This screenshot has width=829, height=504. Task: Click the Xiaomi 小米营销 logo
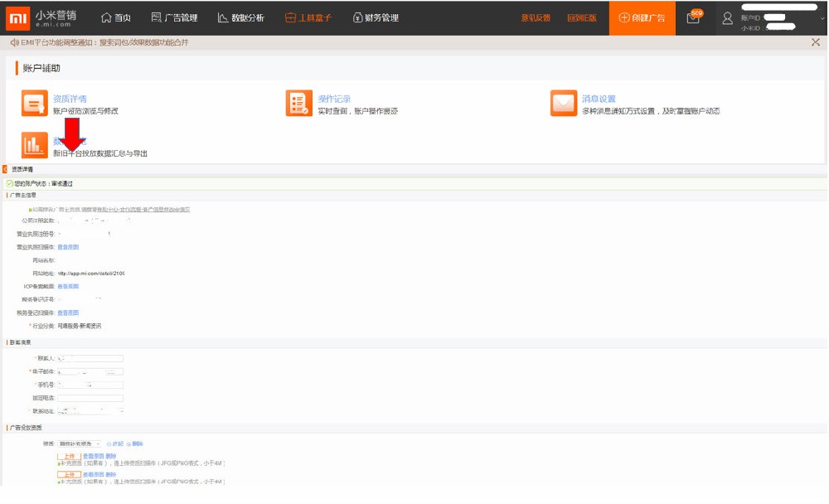pos(41,17)
